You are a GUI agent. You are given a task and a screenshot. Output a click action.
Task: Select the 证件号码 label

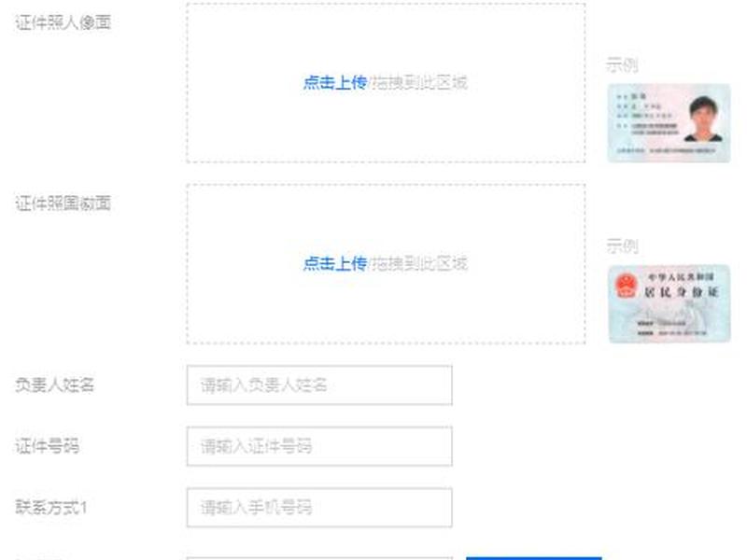48,446
